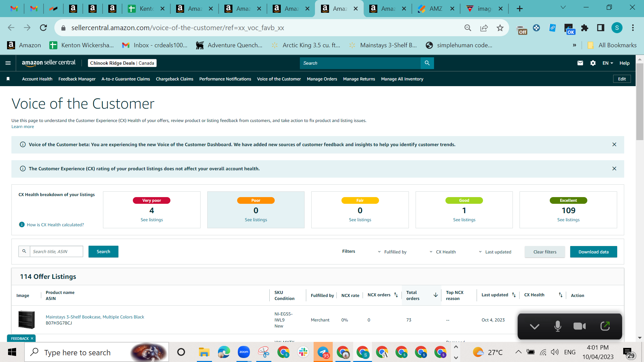Image resolution: width=644 pixels, height=362 pixels.
Task: Click the Download data button
Action: click(x=593, y=252)
